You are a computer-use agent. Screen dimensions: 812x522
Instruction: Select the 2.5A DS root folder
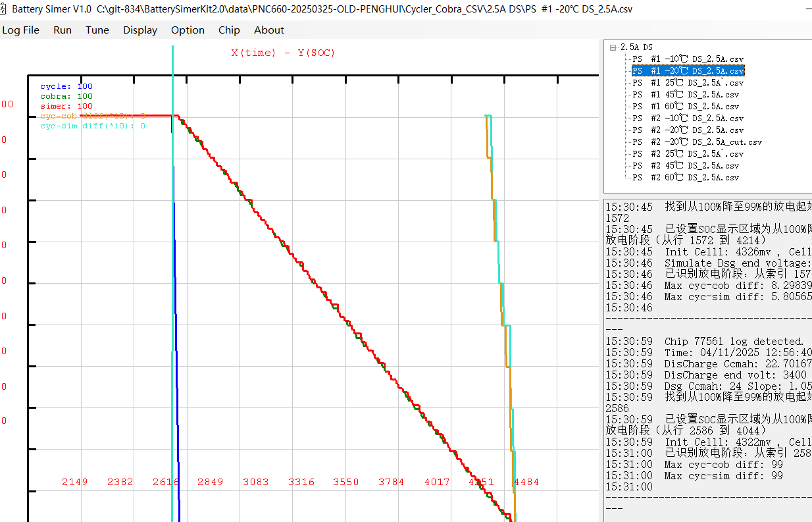point(637,47)
